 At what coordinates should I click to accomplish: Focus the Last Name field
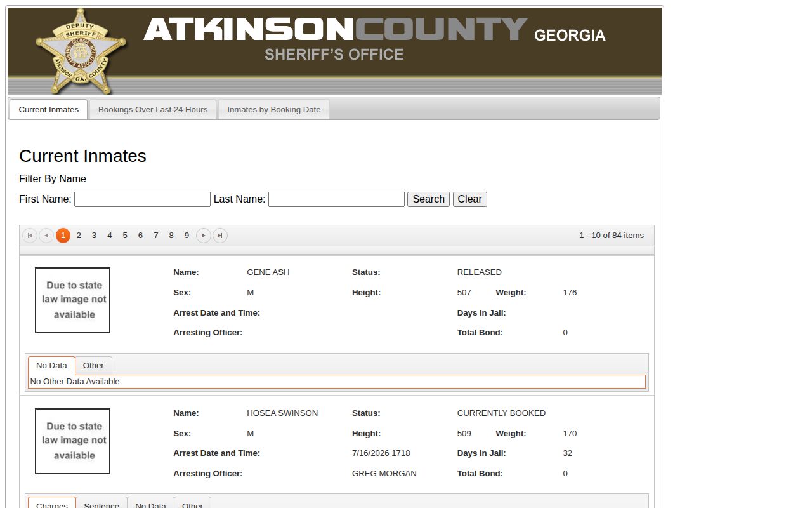point(336,199)
